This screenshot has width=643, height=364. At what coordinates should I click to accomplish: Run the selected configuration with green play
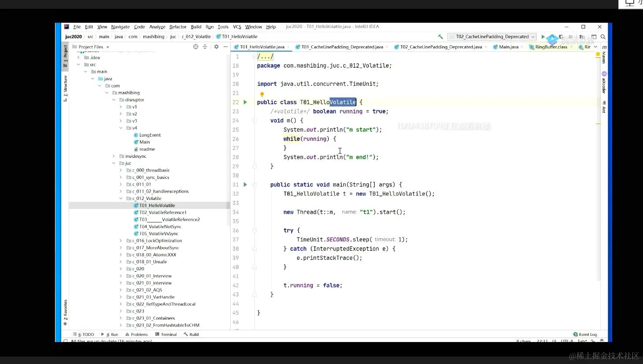[543, 37]
